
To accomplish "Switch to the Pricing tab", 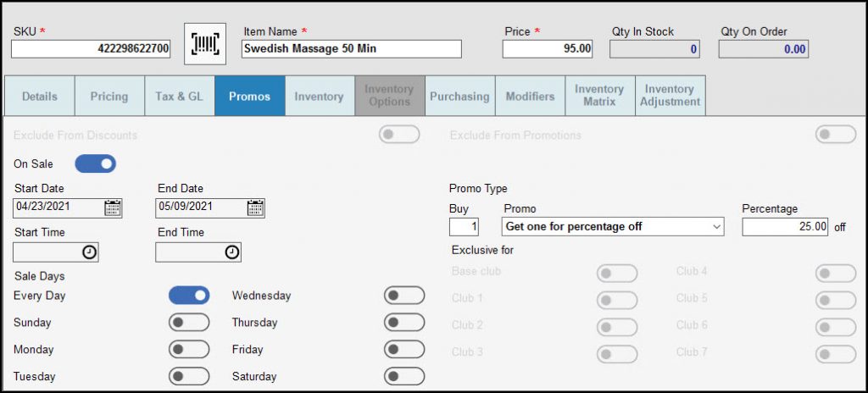I will 109,96.
